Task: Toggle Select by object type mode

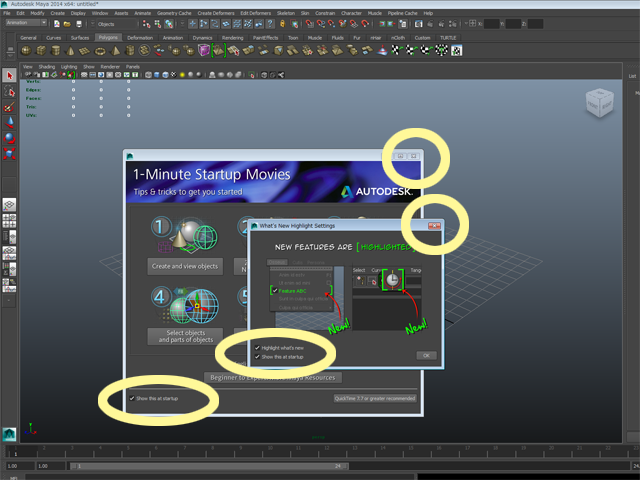Action: click(158, 24)
